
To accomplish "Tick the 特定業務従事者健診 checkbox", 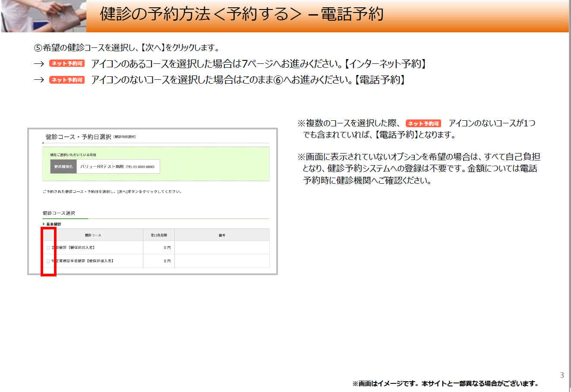I will point(48,261).
